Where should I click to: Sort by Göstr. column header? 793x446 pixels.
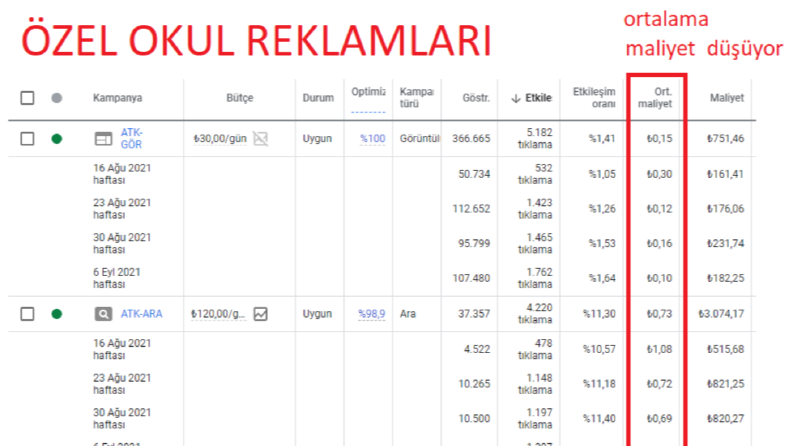point(476,98)
